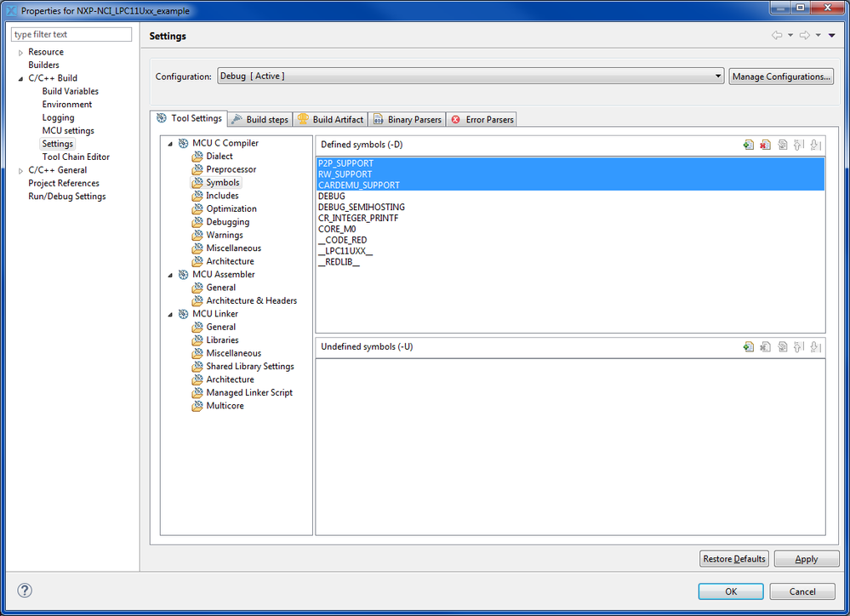
Task: Select Managed Linker Script item
Action: [248, 392]
